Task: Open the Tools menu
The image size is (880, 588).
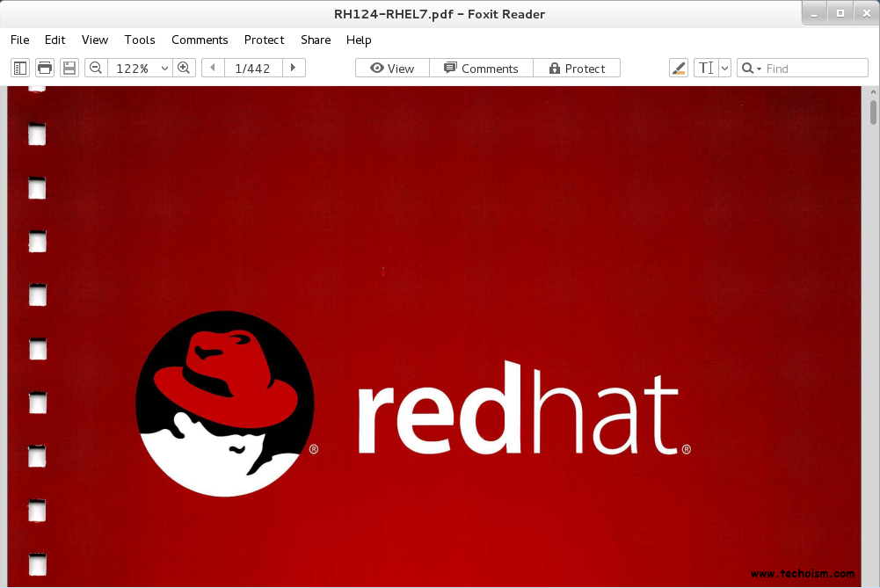Action: coord(140,40)
